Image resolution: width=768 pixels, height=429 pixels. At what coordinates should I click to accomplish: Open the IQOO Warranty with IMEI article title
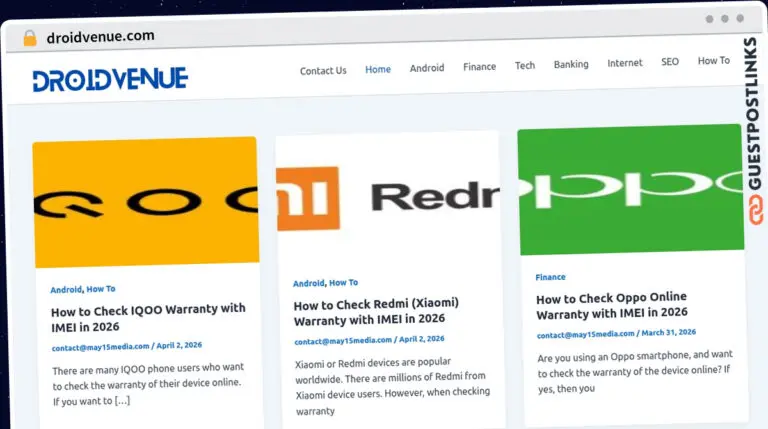pyautogui.click(x=148, y=317)
